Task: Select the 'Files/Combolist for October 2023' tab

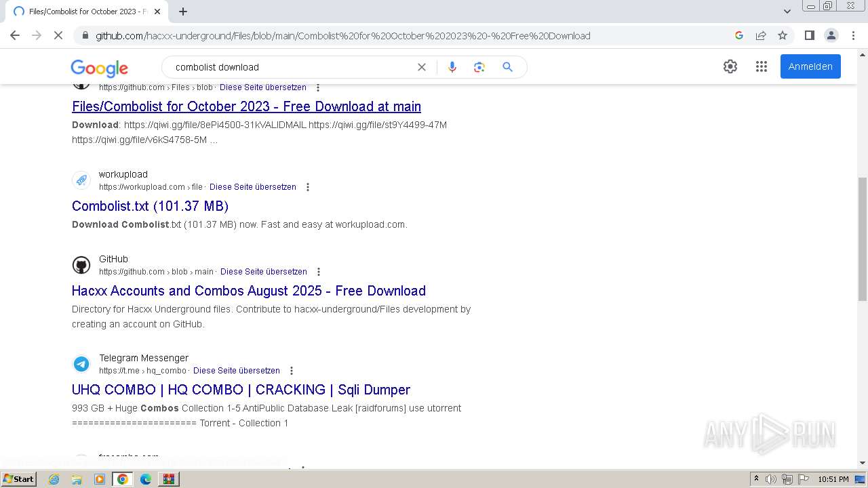Action: pos(87,12)
